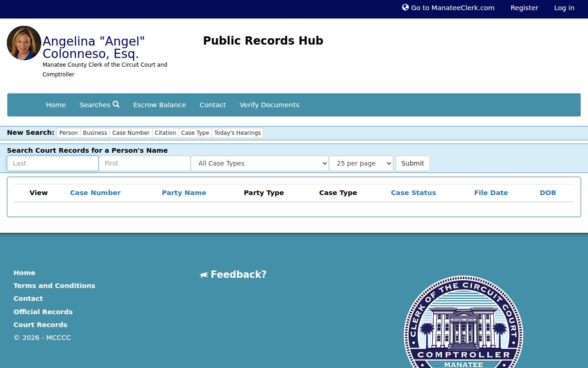Open footer Contact link

tap(28, 299)
